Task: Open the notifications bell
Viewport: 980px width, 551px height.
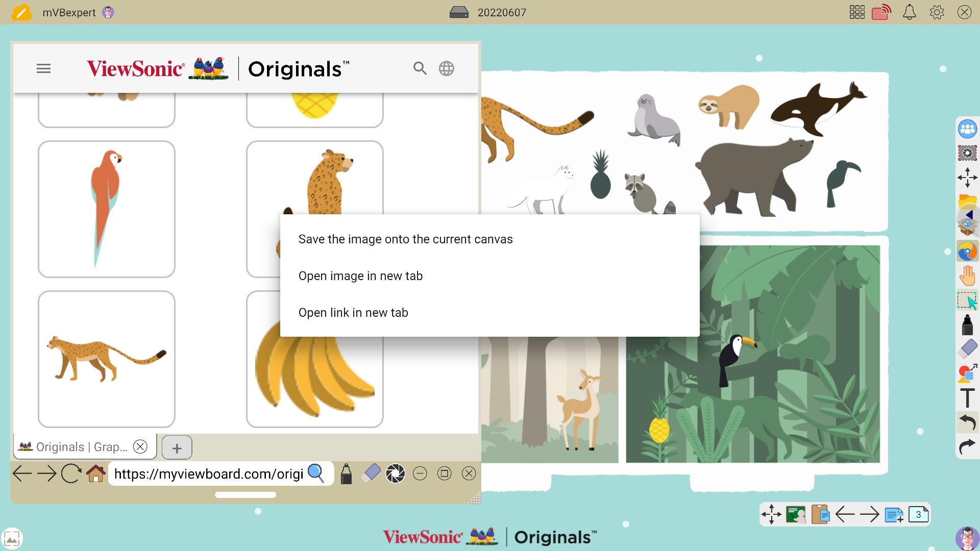Action: point(910,12)
